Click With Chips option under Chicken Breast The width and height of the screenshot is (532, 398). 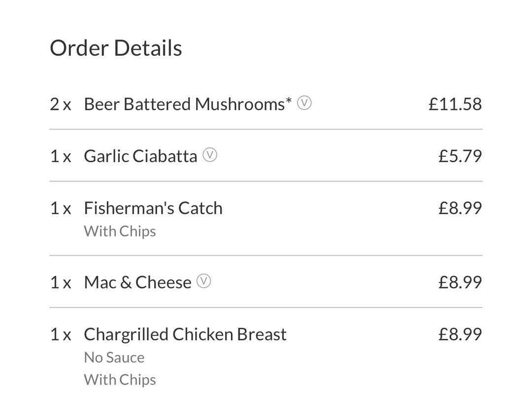[120, 380]
